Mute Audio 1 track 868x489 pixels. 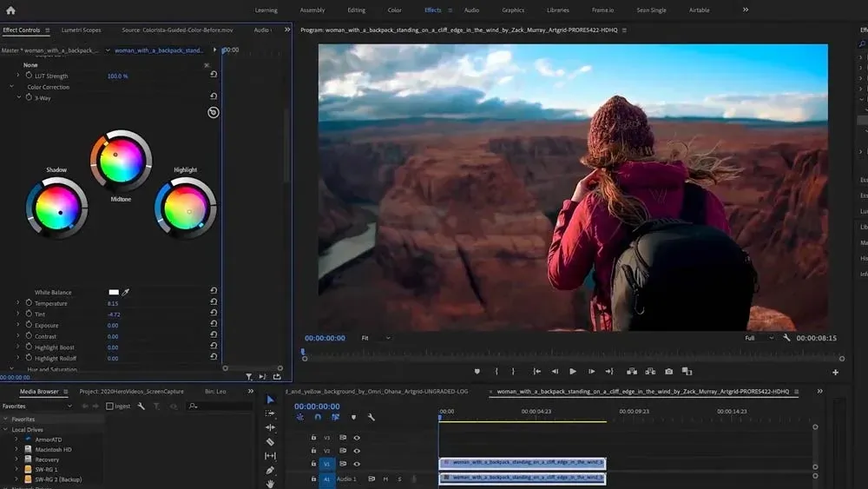[x=385, y=479]
